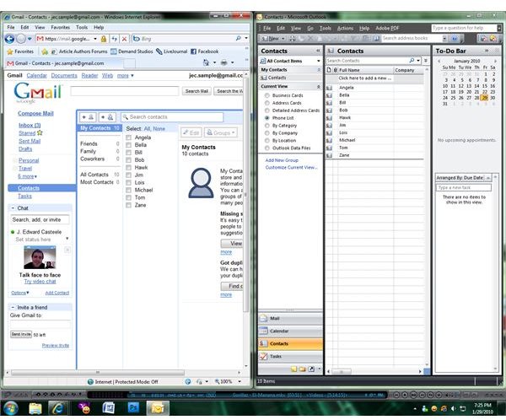Open Tasks pane in Outlook navigation

pos(290,357)
